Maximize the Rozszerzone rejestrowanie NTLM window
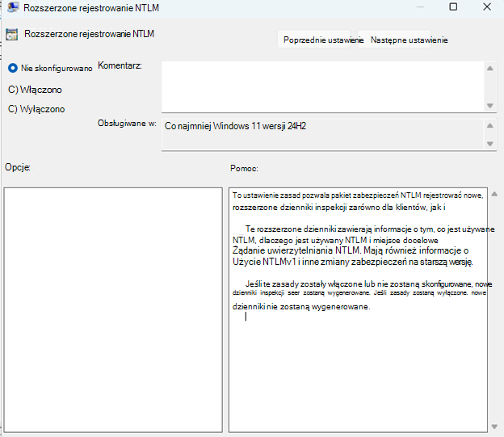 pos(453,6)
